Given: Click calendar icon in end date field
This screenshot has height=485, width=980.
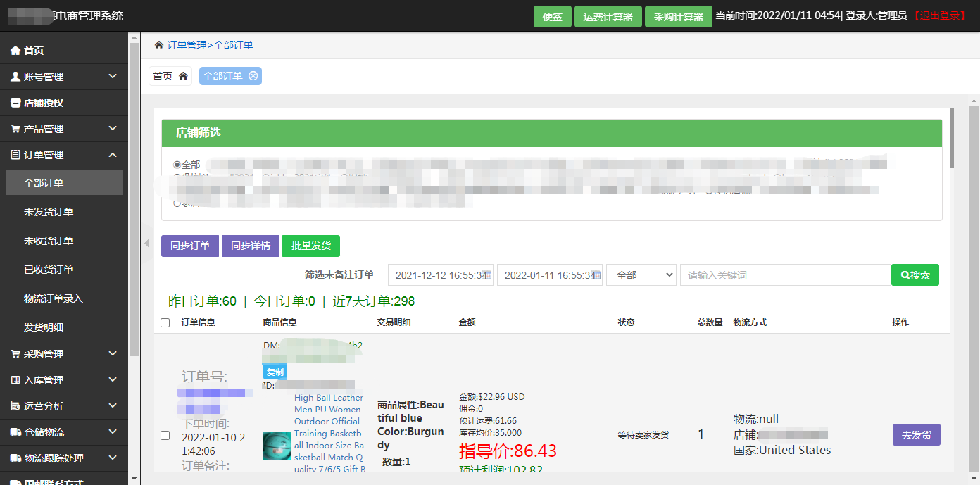Looking at the screenshot, I should [596, 275].
